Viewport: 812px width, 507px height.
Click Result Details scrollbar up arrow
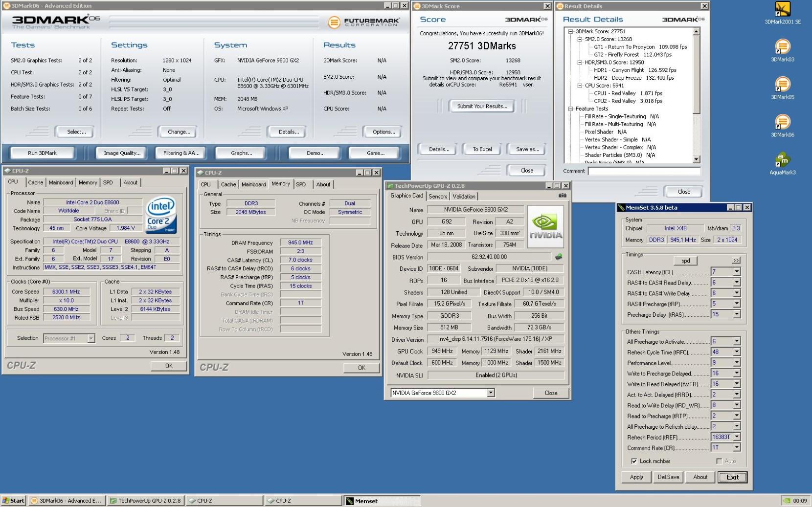pyautogui.click(x=697, y=31)
